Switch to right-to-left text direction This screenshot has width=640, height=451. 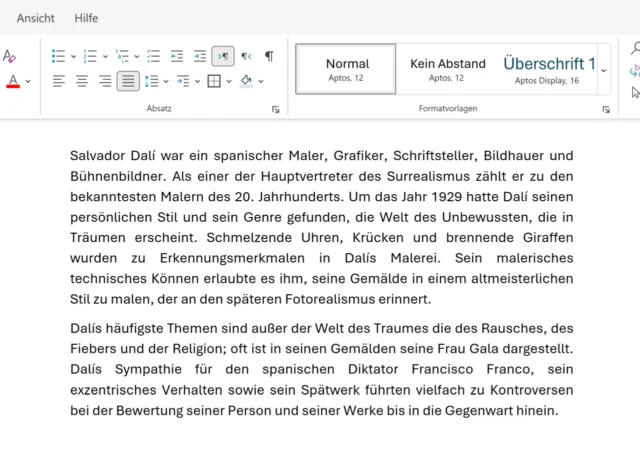point(246,56)
